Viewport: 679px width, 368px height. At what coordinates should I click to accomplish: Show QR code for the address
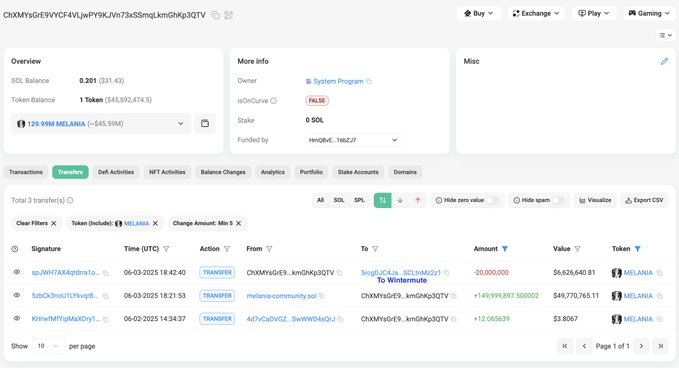pos(229,15)
